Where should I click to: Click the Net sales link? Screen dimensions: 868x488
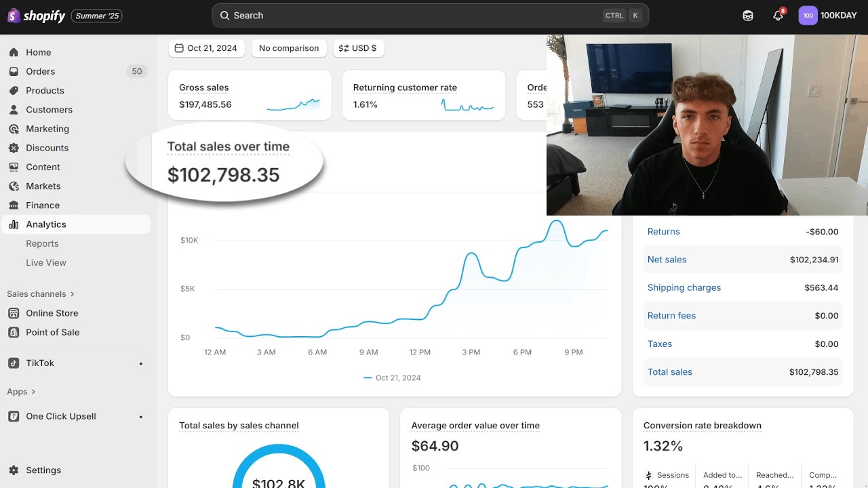coord(667,260)
